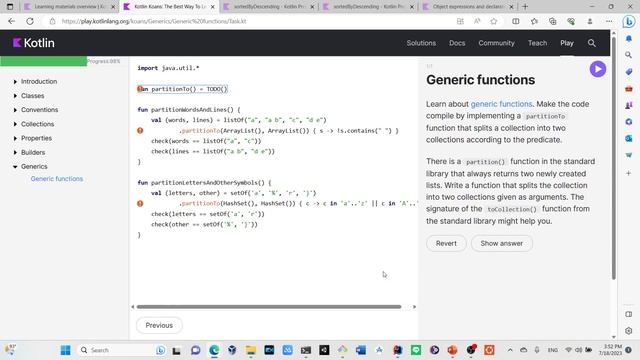Click the vertical page scrollbar
640x360 pixels.
(x=613, y=159)
